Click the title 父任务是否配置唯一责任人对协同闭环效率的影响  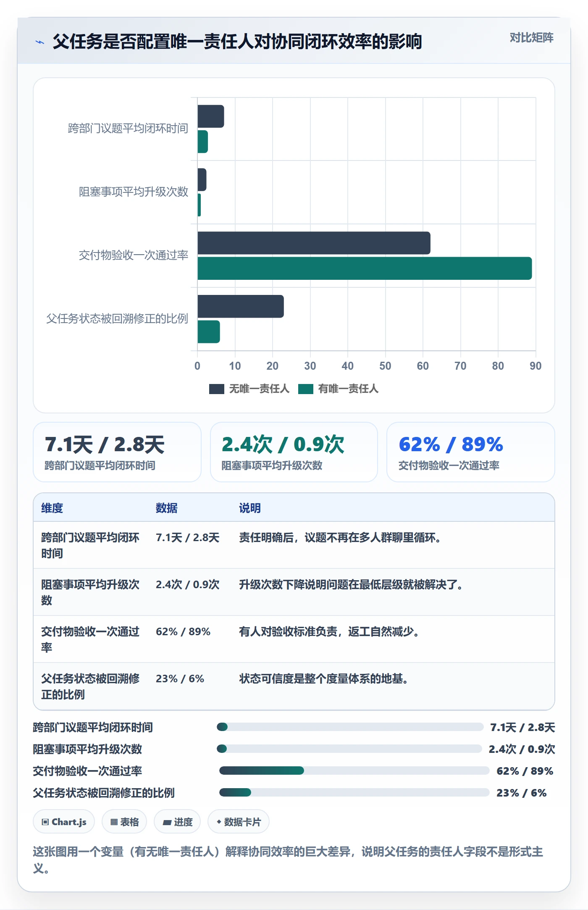point(237,42)
